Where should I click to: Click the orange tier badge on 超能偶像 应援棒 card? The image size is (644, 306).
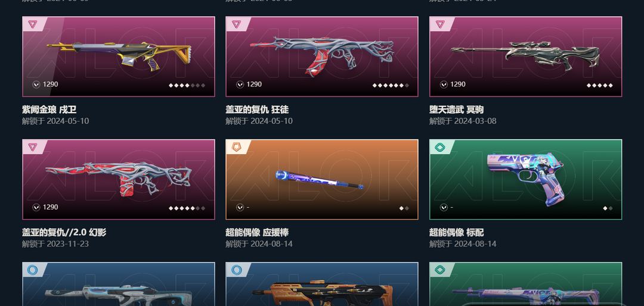point(236,147)
